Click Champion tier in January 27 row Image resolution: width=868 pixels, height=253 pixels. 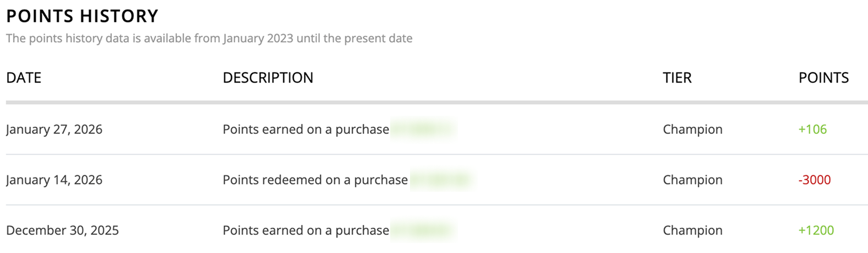click(692, 130)
